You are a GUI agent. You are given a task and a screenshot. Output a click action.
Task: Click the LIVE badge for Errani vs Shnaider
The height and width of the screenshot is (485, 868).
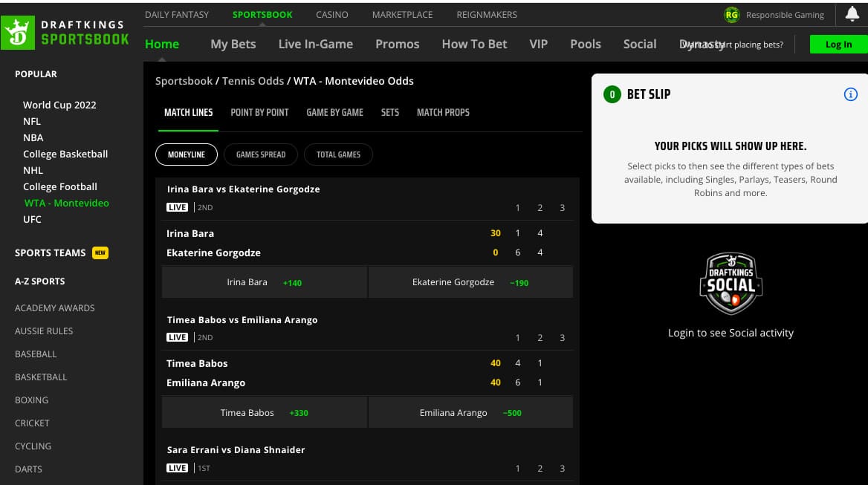tap(177, 468)
